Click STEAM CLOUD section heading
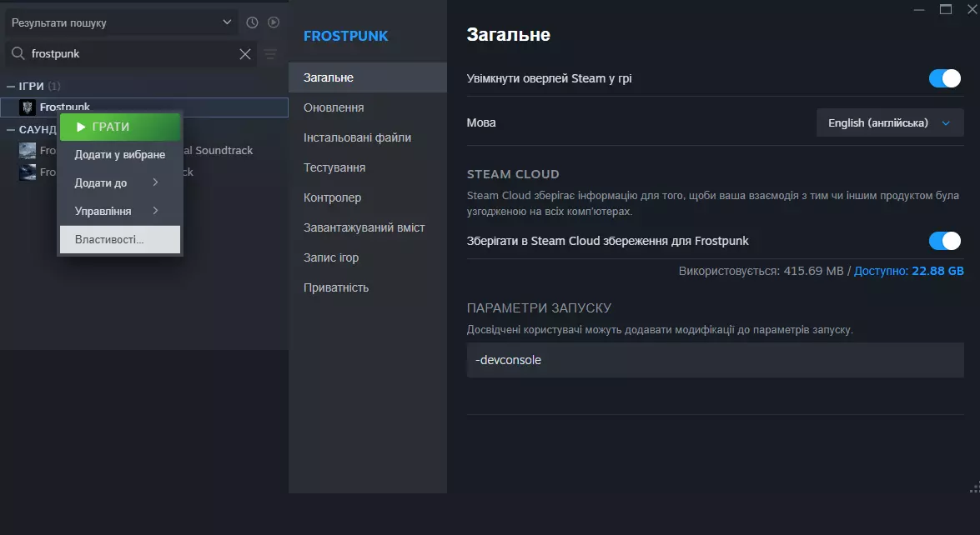Image resolution: width=980 pixels, height=535 pixels. tap(512, 174)
